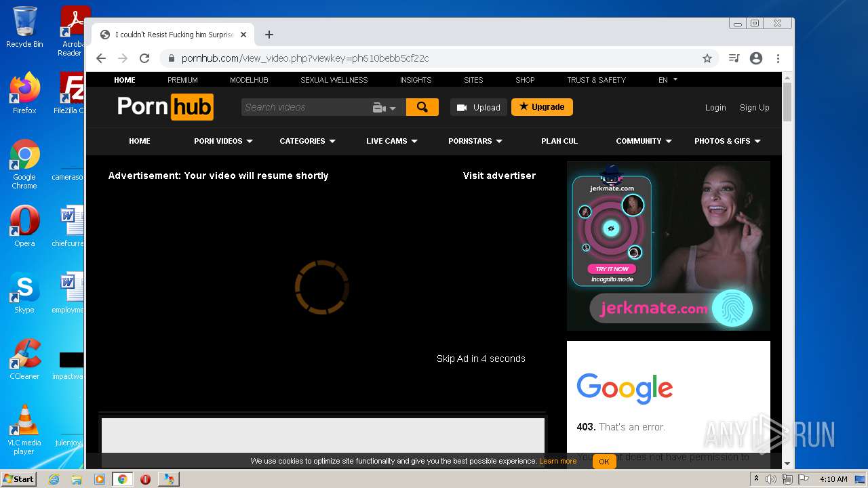868x488 pixels.
Task: Open a new Chrome tab
Action: point(269,35)
